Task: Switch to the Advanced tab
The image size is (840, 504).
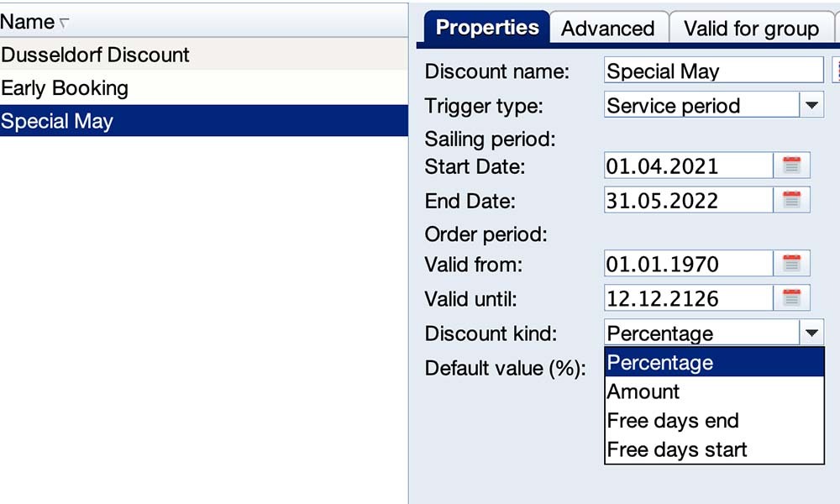Action: [x=607, y=29]
